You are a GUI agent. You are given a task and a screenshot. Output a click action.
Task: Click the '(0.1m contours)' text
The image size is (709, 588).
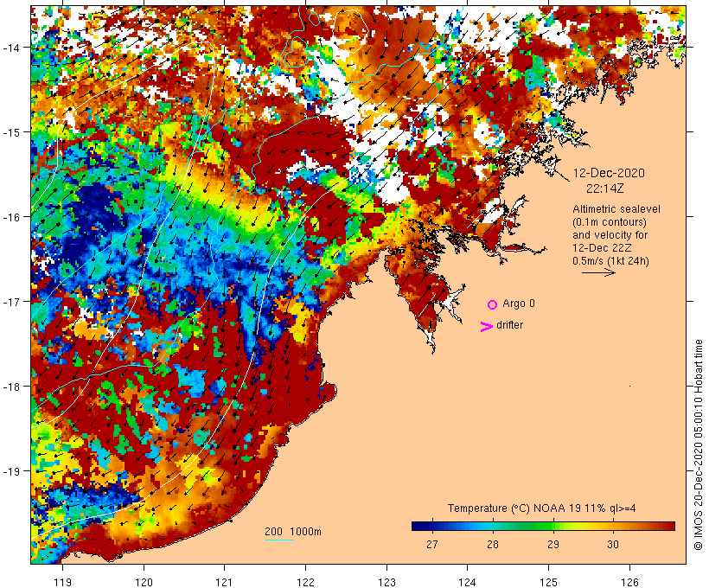click(x=610, y=222)
